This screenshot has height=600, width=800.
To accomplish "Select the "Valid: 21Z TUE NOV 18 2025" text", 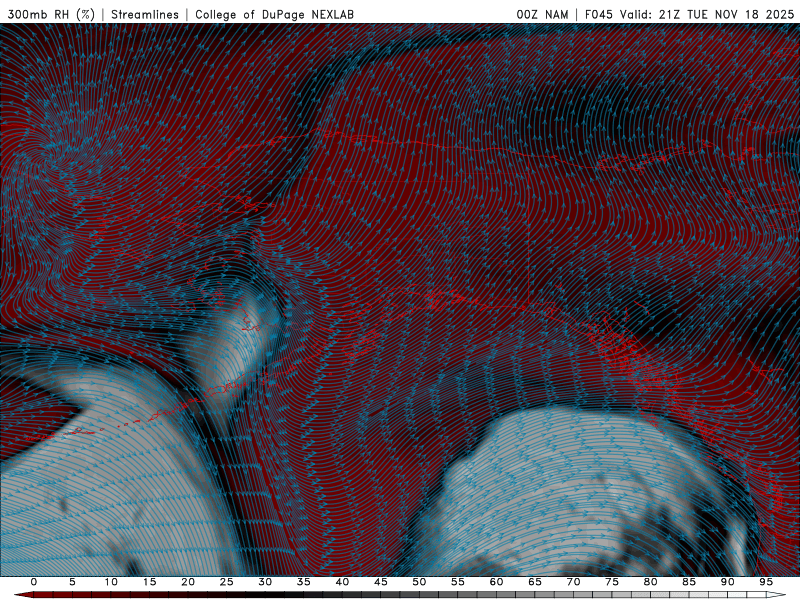I will tap(707, 15).
